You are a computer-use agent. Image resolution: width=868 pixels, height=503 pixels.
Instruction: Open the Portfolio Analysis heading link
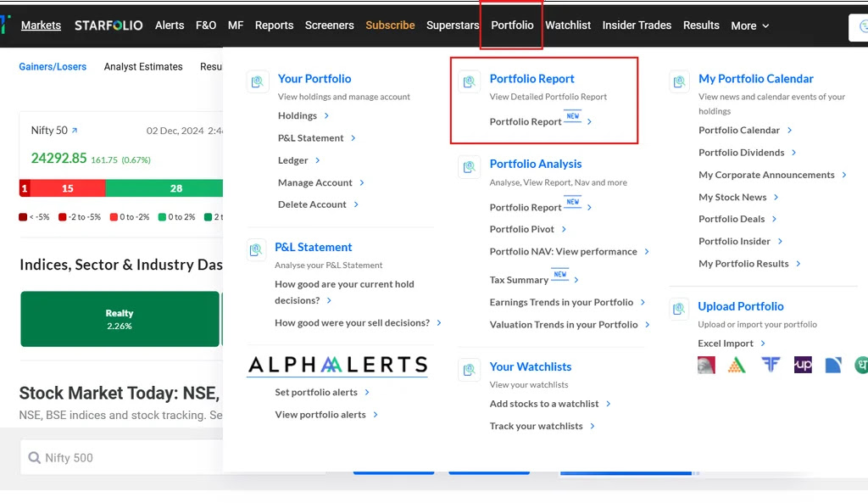click(x=536, y=164)
